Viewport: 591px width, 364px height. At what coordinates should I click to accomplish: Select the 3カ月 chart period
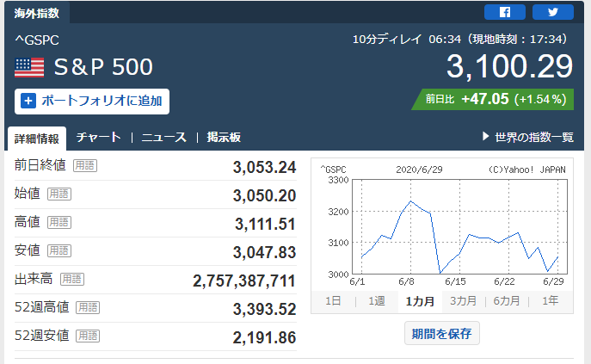[x=463, y=301]
